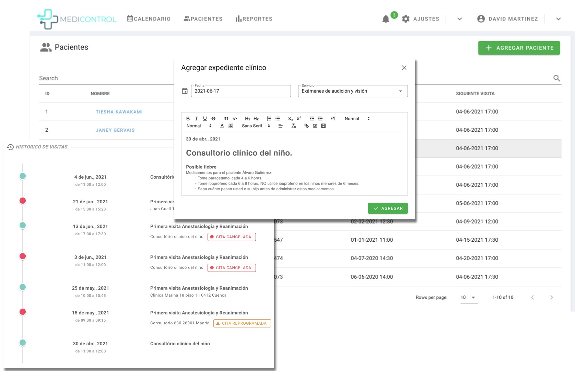Create a numbered list in the editor
The image size is (588, 371).
[x=269, y=119]
